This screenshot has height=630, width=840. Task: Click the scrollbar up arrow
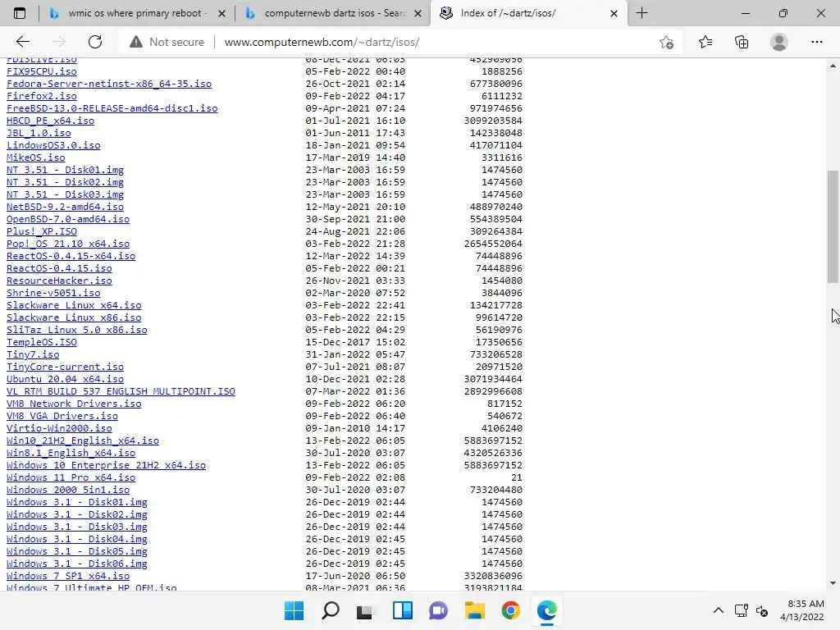point(833,66)
